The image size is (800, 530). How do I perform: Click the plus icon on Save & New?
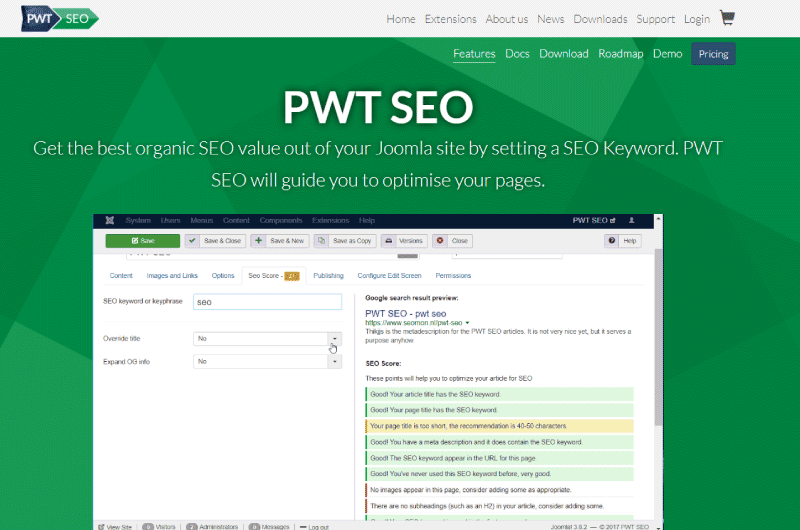click(259, 241)
